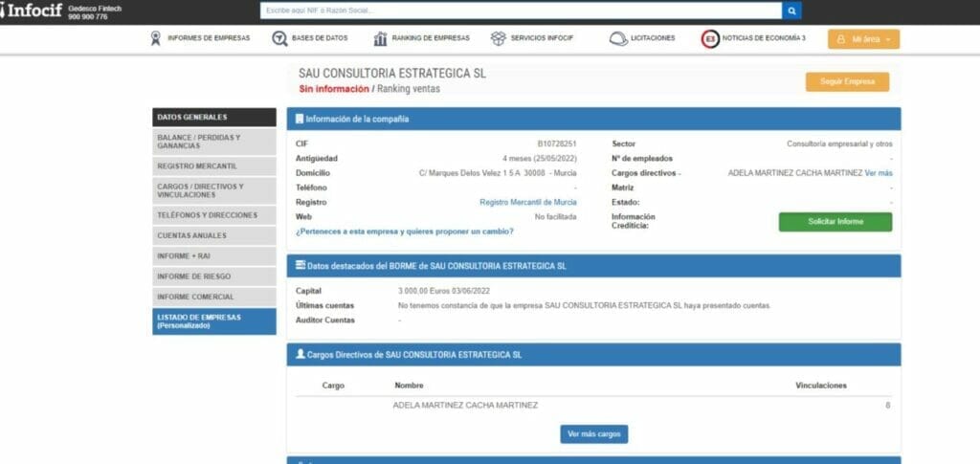980x464 pixels.
Task: Click the Economía 3 news icon
Action: (x=710, y=38)
